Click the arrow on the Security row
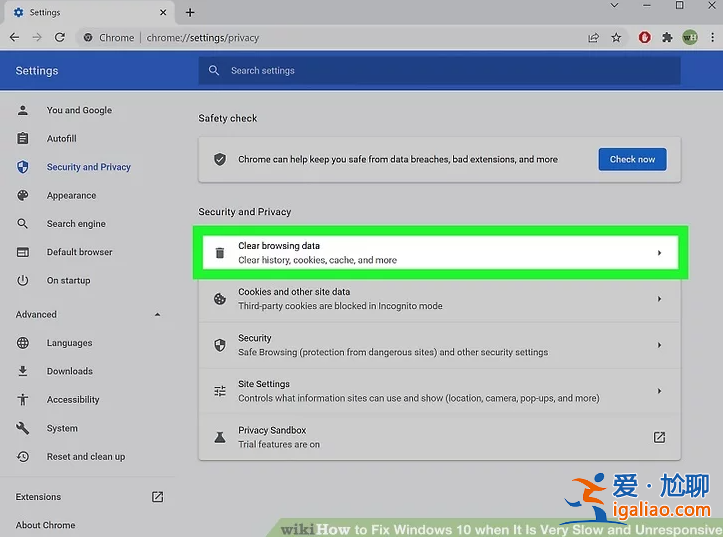 coord(659,345)
